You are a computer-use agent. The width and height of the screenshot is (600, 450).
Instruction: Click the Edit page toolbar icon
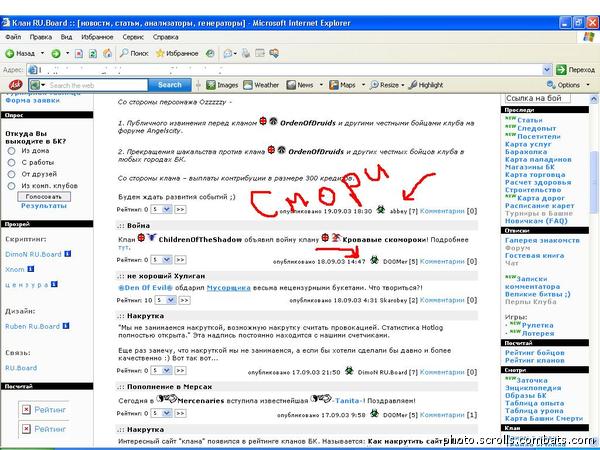click(260, 54)
